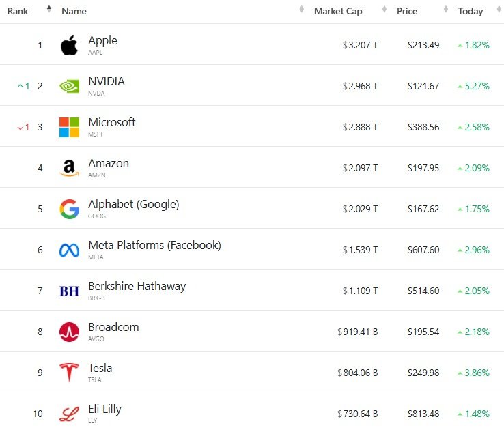Click the NVIDIA logo icon

tap(69, 87)
